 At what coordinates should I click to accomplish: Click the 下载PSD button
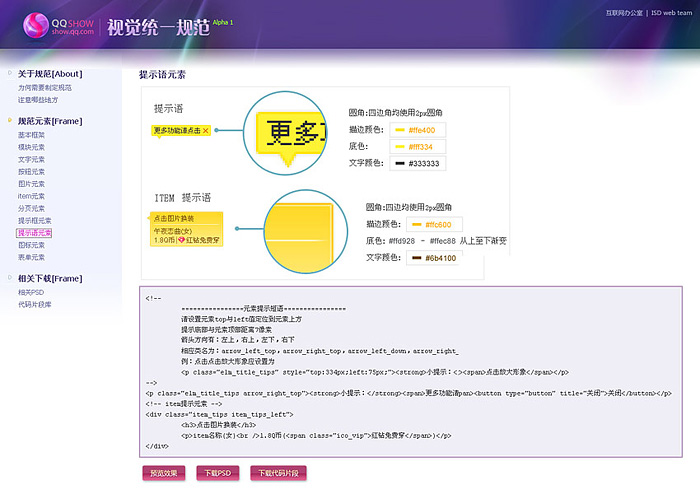coord(217,473)
